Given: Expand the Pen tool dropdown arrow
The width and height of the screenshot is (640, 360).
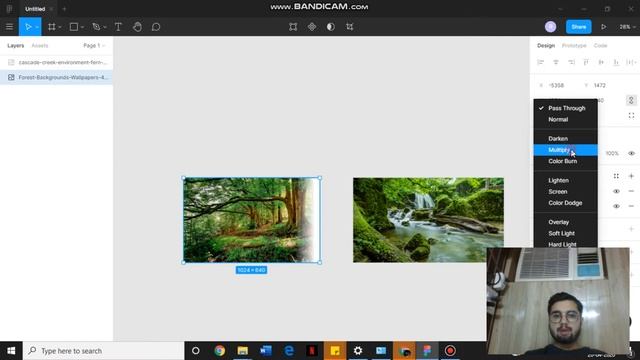Looking at the screenshot, I should pyautogui.click(x=104, y=27).
